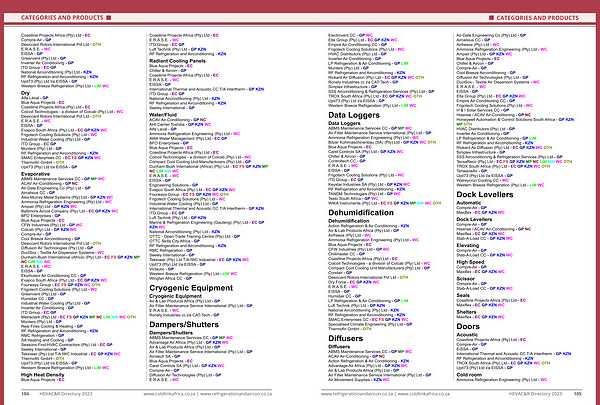
Task: Click page number 105 in the footer
Action: pyautogui.click(x=577, y=394)
